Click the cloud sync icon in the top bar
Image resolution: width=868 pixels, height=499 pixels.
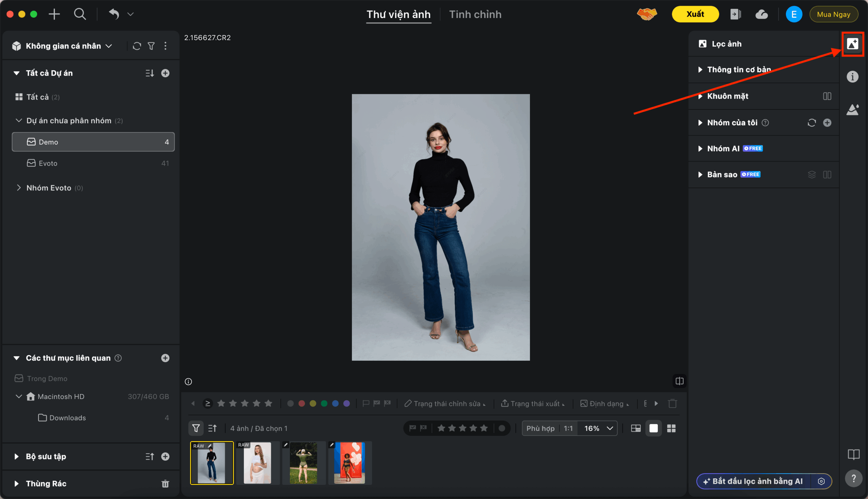(x=761, y=14)
